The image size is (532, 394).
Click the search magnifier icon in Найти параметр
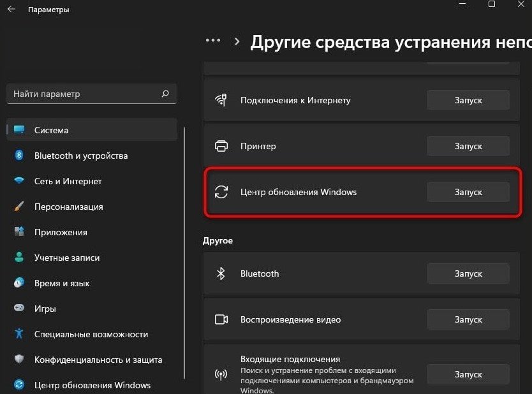coord(165,94)
